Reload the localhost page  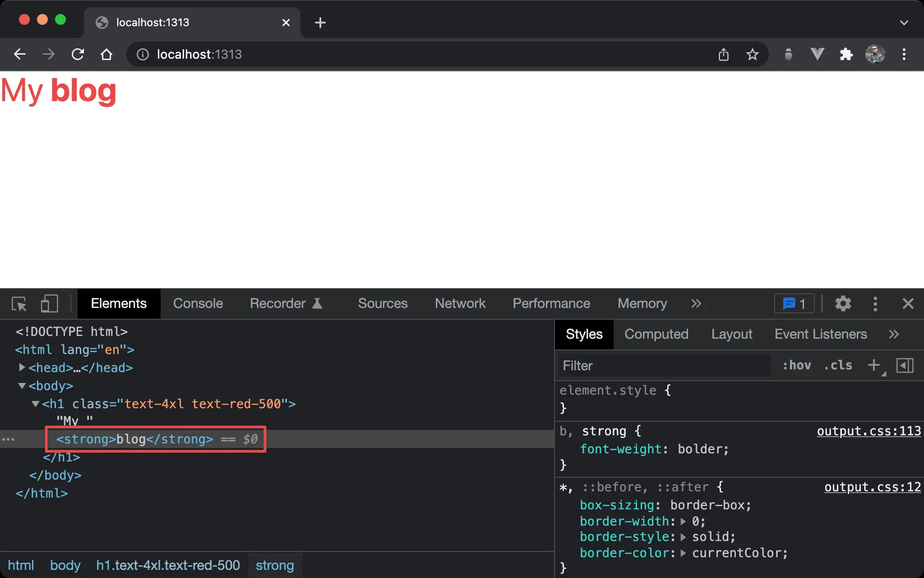coord(78,55)
